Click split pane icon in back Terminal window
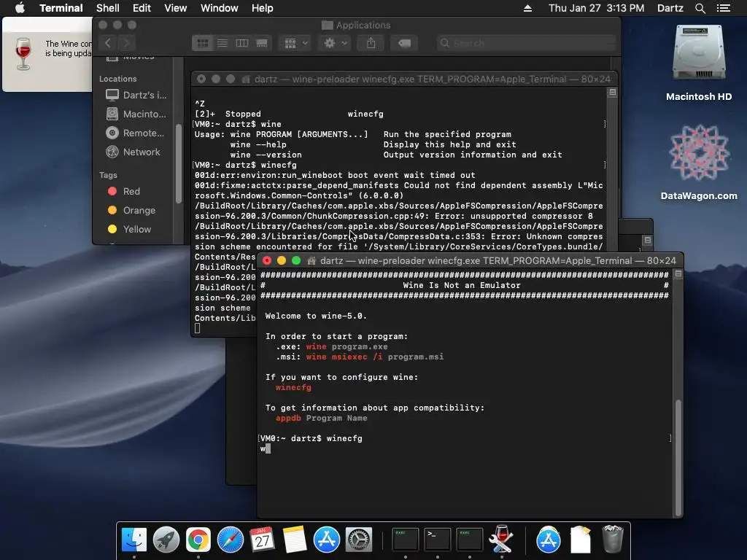Image resolution: width=747 pixels, height=560 pixels. (613, 93)
